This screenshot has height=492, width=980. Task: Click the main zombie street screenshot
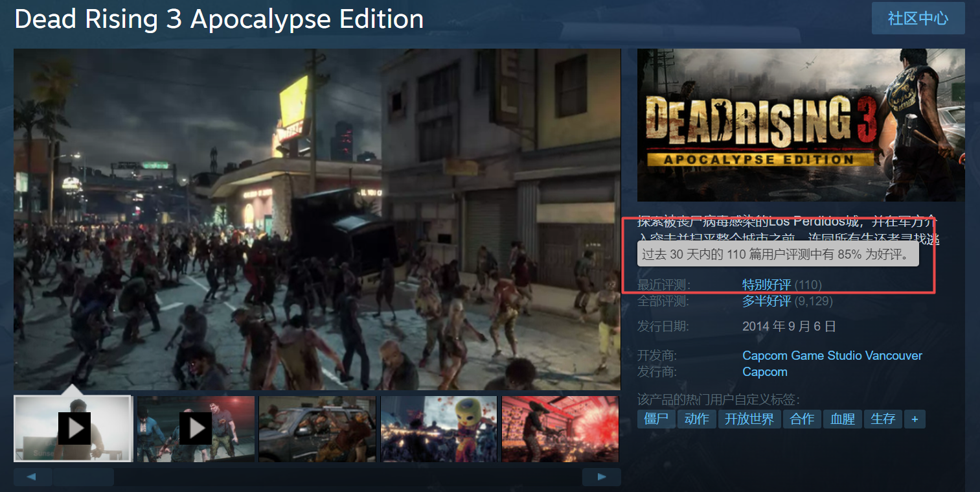coord(317,219)
